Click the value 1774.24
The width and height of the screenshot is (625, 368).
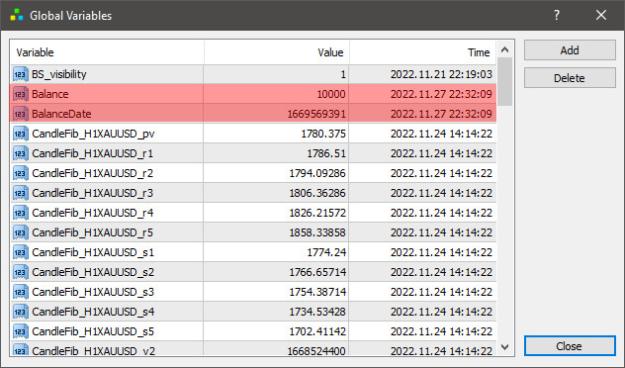(326, 252)
